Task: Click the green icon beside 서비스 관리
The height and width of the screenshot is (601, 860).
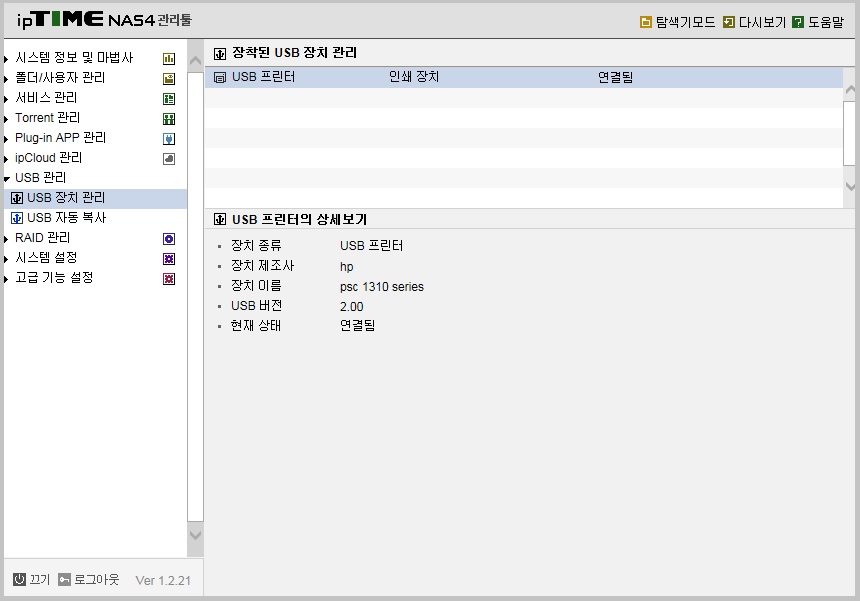Action: click(x=169, y=99)
